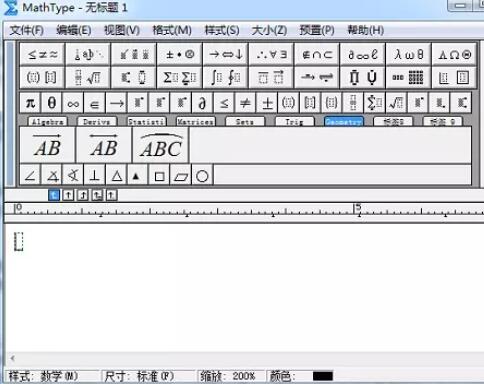Open the uppercase Greek palette ΛΩΘ
Image resolution: width=484 pixels, height=384 pixels.
coord(454,54)
